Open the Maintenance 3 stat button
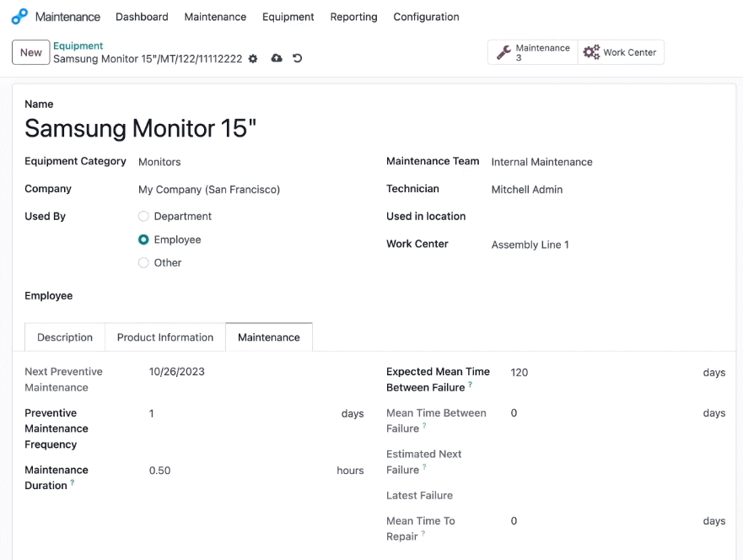This screenshot has height=560, width=743. [533, 52]
